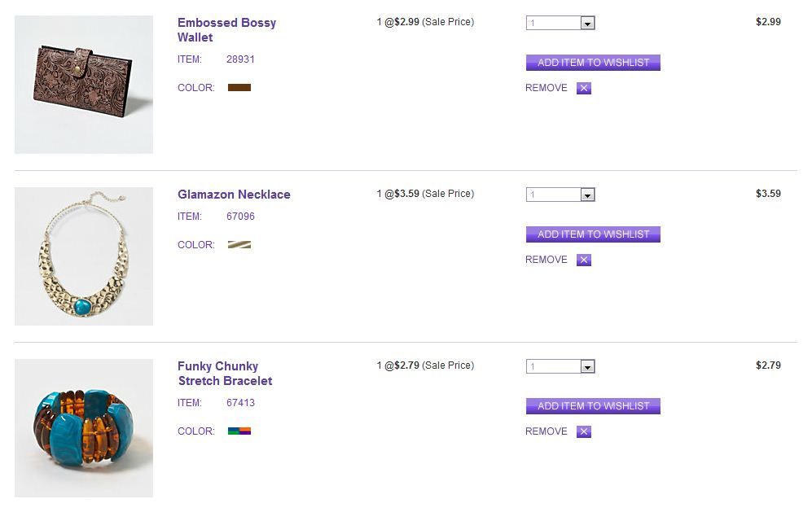Image resolution: width=812 pixels, height=512 pixels.
Task: Click the Glamazon necklace product image
Action: pos(84,256)
